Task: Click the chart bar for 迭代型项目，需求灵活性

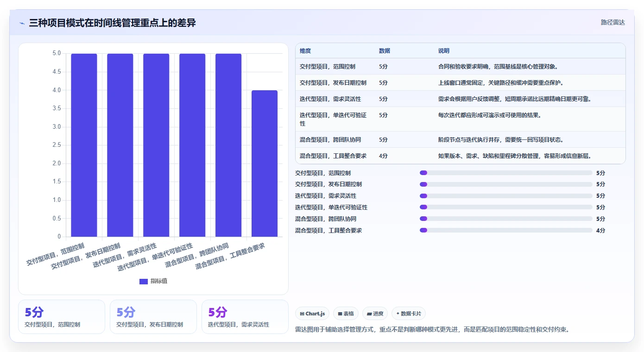Action: tap(156, 145)
